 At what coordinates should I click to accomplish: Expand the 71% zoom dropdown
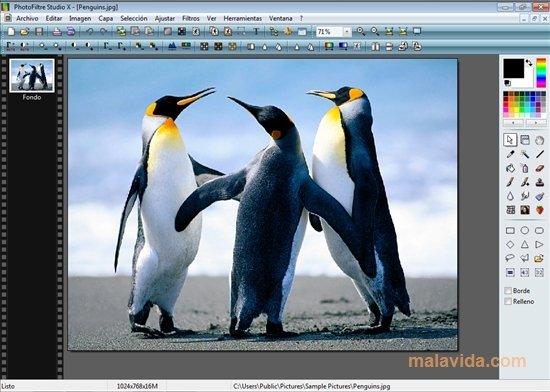tap(347, 32)
